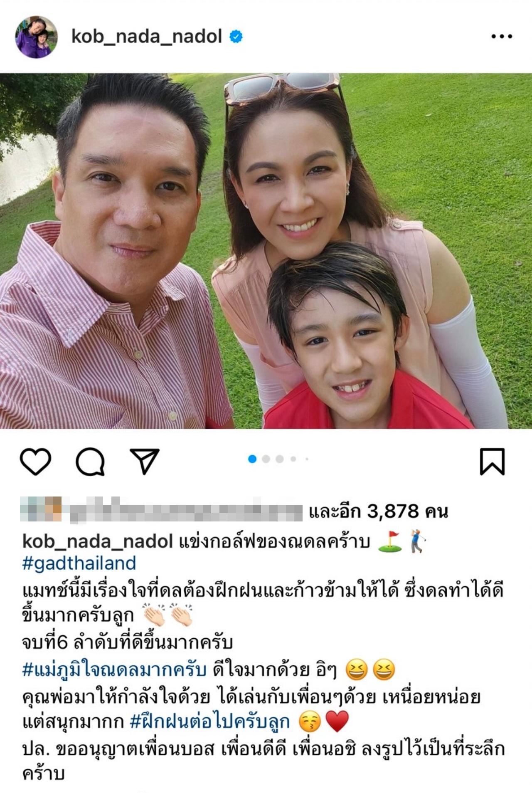Tap the heart like icon

coord(35,462)
